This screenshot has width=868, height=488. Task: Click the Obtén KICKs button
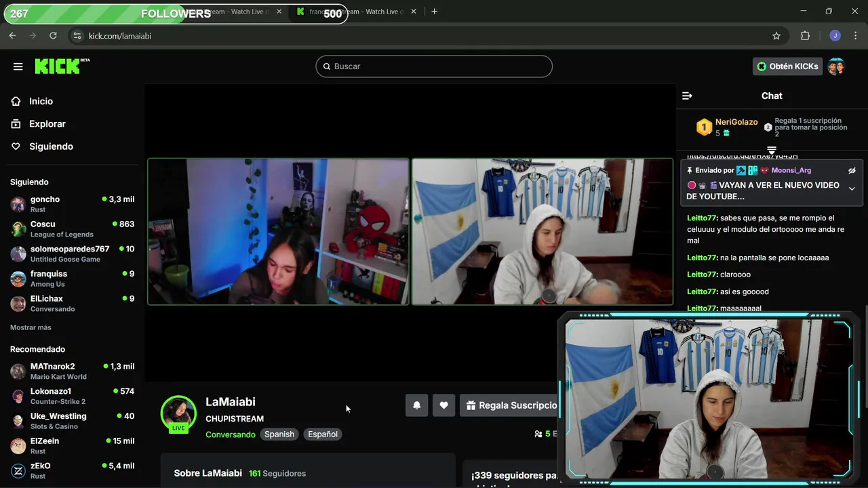787,66
